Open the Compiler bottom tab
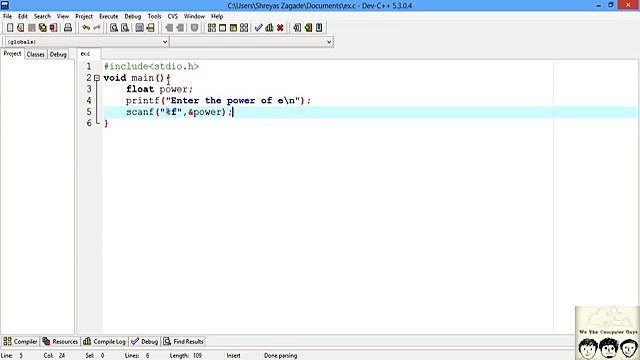Screen dimensions: 640x360 pyautogui.click(x=20, y=342)
